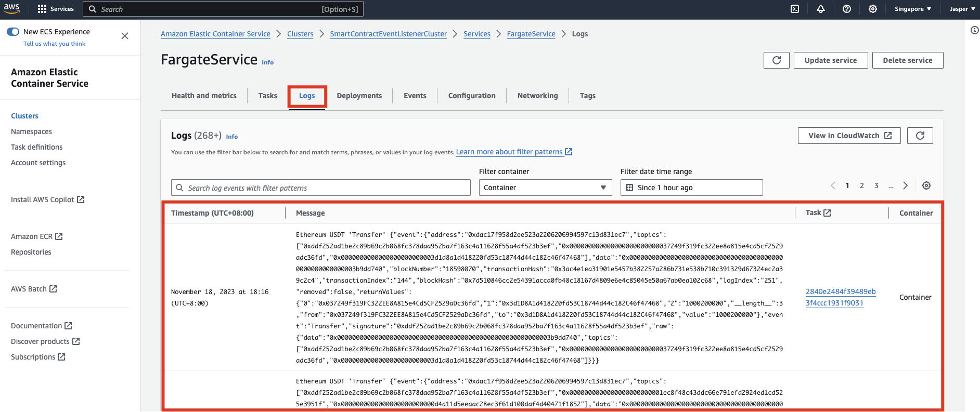Image resolution: width=980 pixels, height=412 pixels.
Task: Open the info panel icon at right edge
Action: 975,30
